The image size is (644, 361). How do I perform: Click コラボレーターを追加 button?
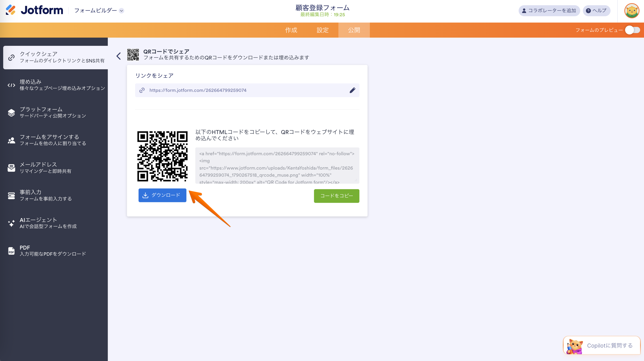coord(549,11)
